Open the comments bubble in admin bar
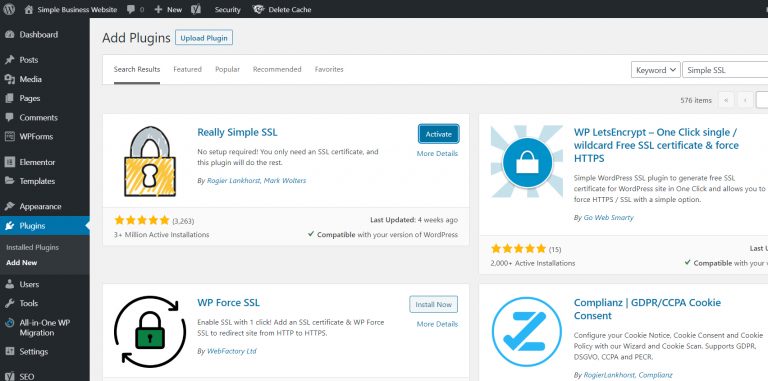768x381 pixels. pyautogui.click(x=135, y=9)
